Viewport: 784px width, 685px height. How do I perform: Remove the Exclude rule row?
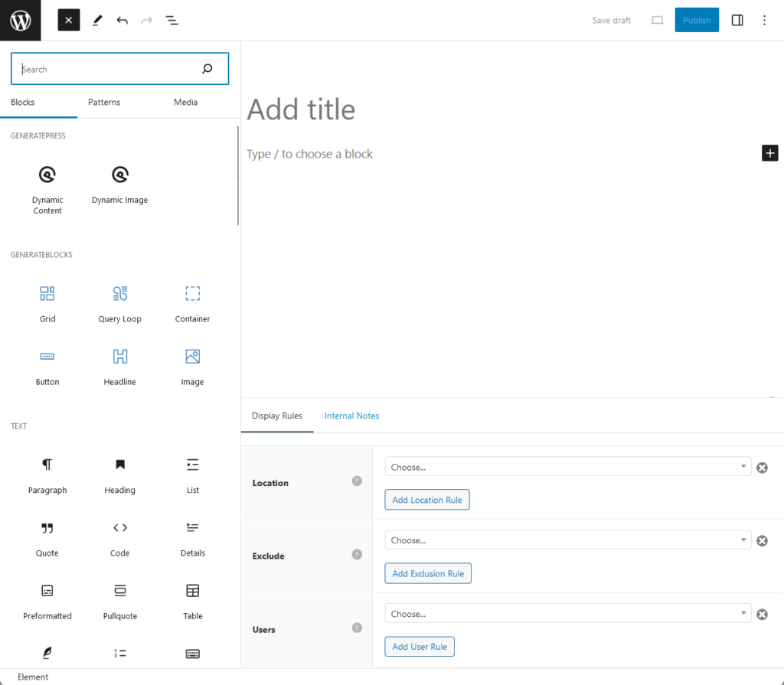(x=762, y=540)
